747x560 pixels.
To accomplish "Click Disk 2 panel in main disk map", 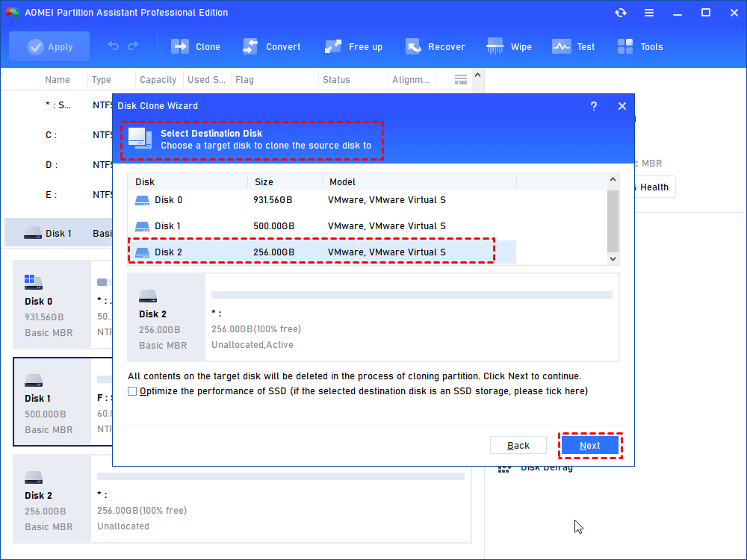I will pyautogui.click(x=52, y=499).
